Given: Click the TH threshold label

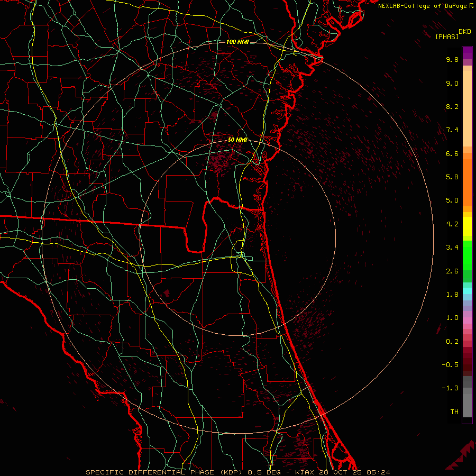Looking at the screenshot, I should pos(454,412).
